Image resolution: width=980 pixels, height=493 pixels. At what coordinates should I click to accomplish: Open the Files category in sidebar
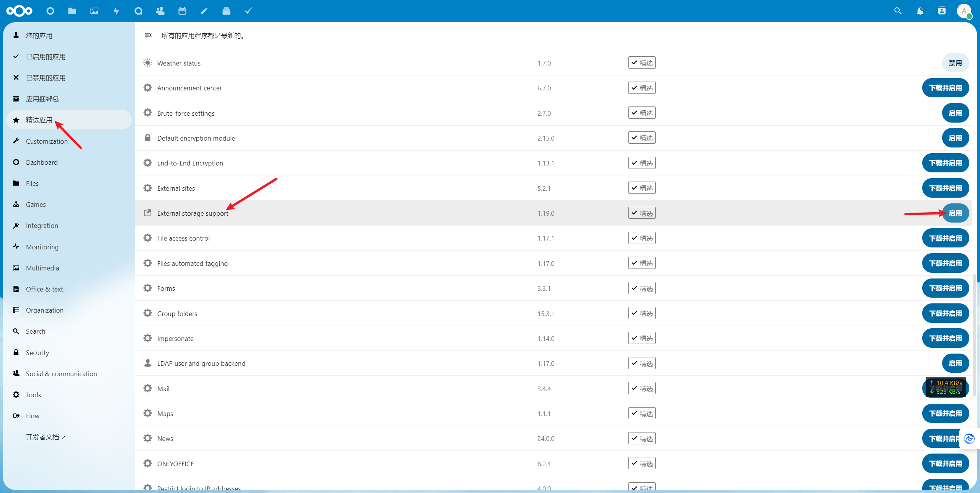coord(69,183)
